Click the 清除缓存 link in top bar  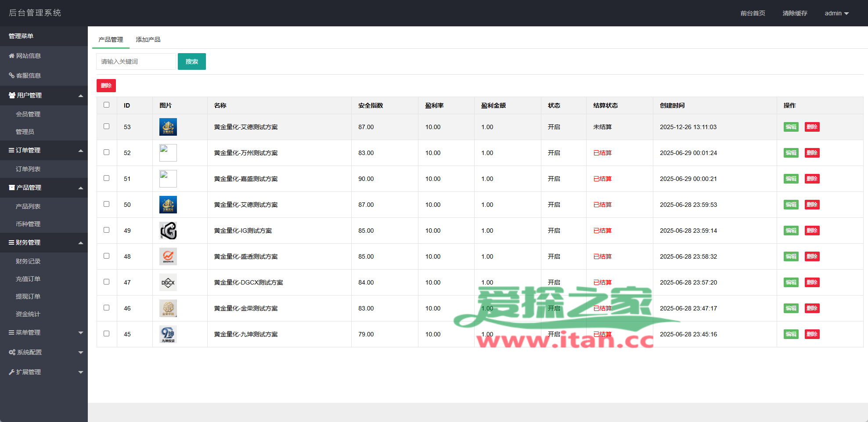coord(795,13)
